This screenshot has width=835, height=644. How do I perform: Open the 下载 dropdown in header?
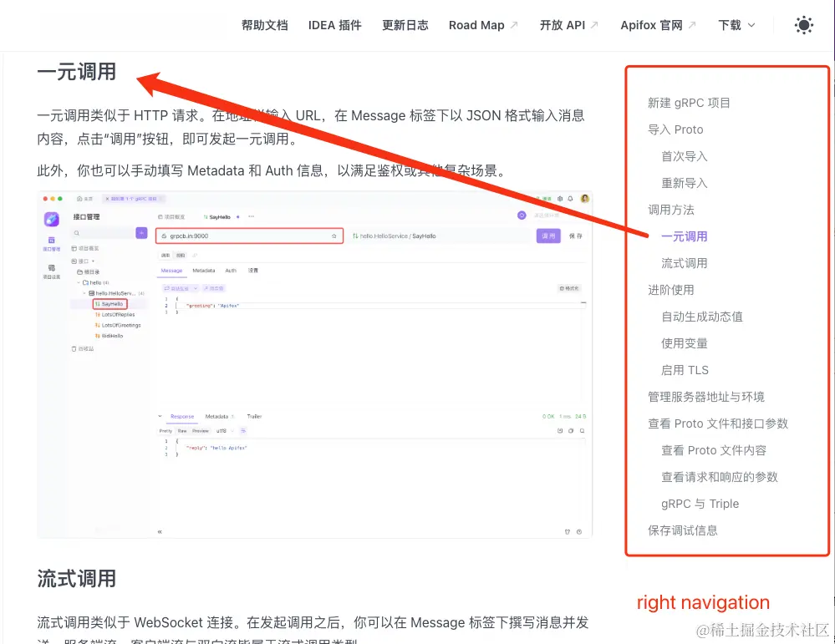pos(736,25)
